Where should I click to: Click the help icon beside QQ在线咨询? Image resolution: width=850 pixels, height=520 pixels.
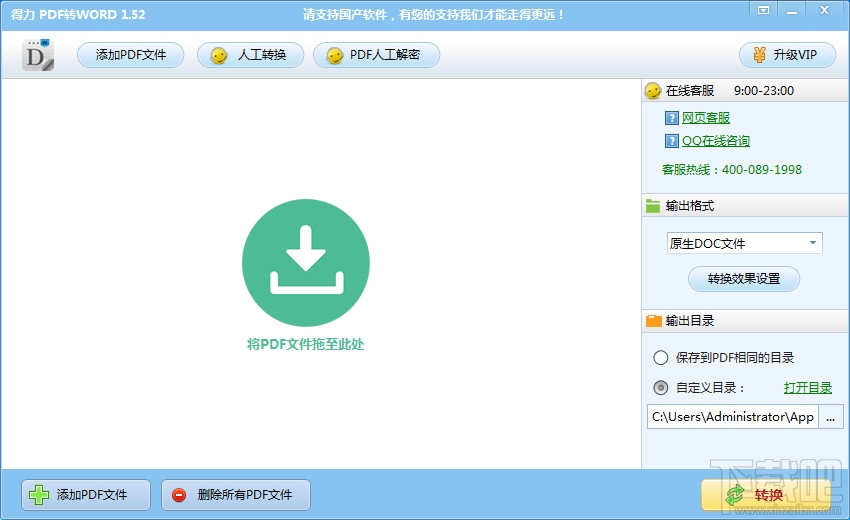[x=672, y=141]
